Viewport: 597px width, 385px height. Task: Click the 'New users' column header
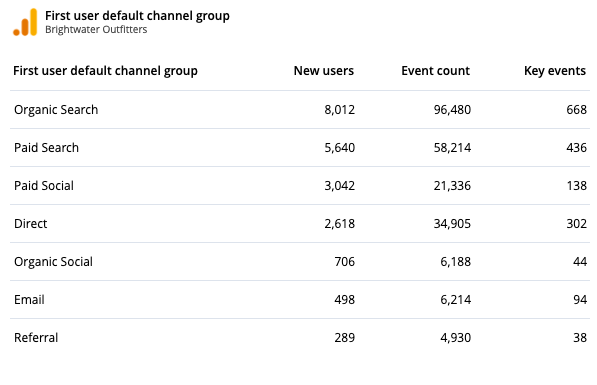coord(324,71)
